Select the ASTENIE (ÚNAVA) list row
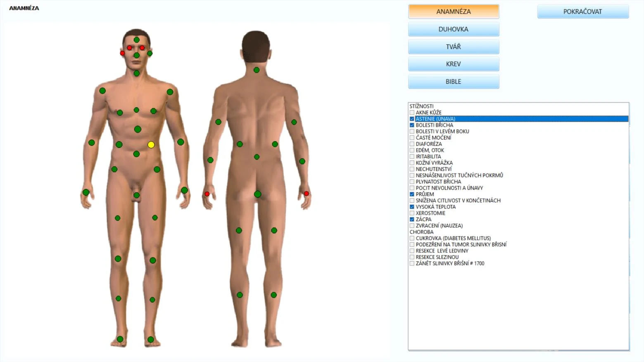The width and height of the screenshot is (644, 362). coord(519,119)
